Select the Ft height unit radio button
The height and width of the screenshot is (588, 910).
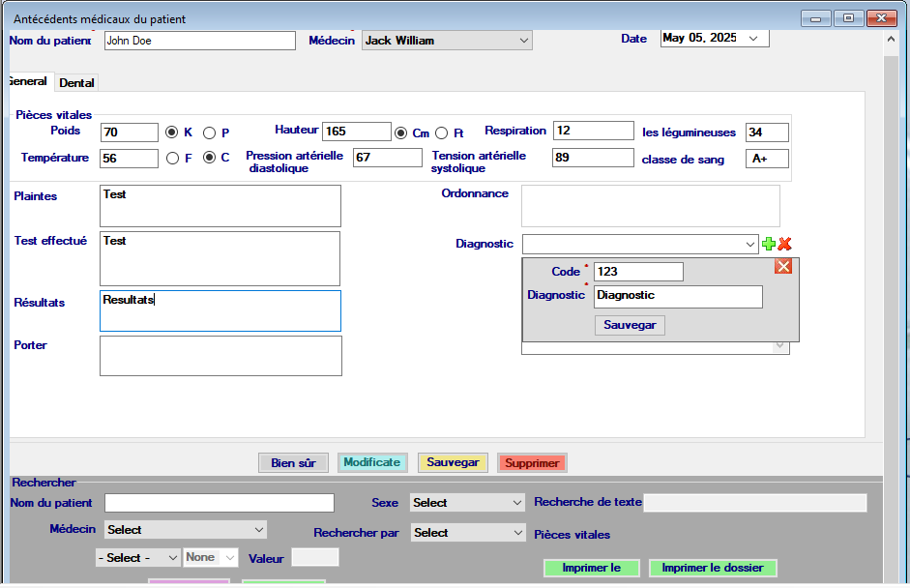pyautogui.click(x=442, y=132)
